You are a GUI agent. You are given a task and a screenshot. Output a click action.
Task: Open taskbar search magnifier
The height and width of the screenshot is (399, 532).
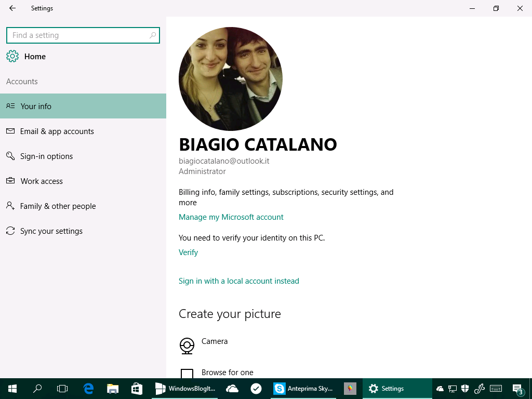[x=37, y=389]
